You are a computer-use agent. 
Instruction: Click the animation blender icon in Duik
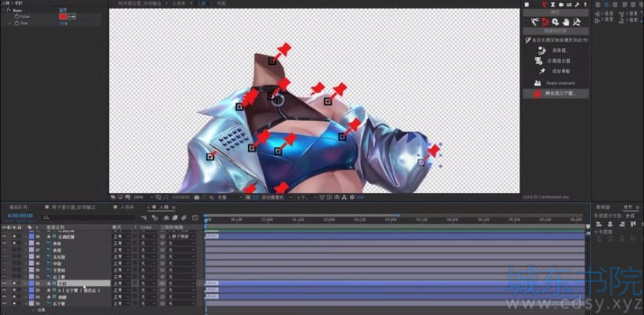pos(539,61)
